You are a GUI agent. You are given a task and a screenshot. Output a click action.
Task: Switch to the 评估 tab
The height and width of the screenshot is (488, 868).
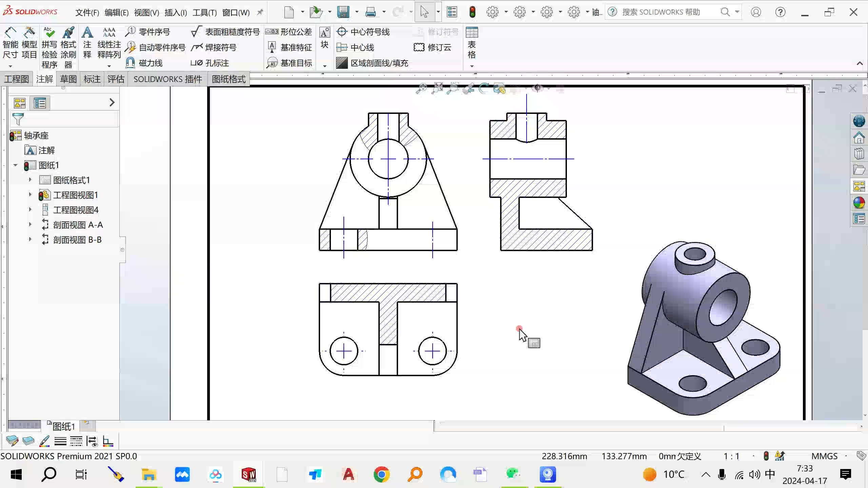(x=116, y=79)
